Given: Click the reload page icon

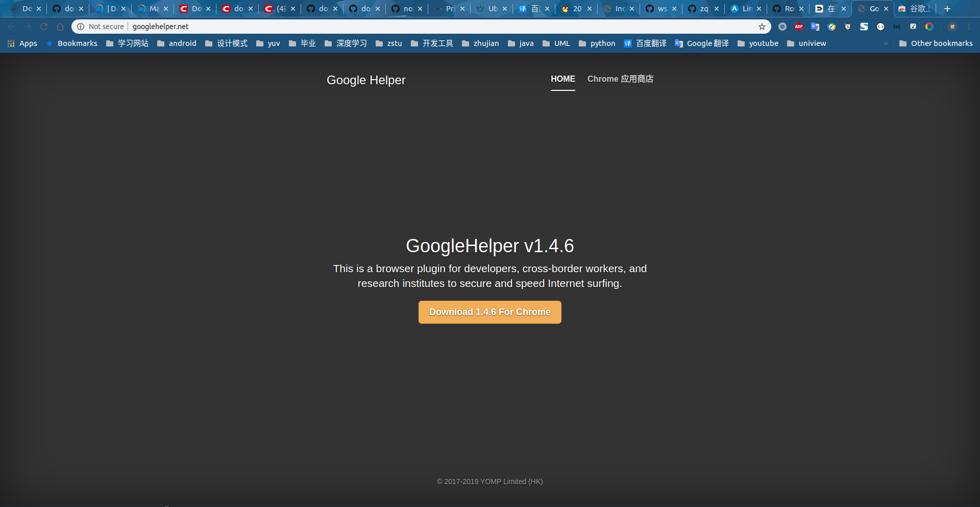Looking at the screenshot, I should pyautogui.click(x=44, y=27).
